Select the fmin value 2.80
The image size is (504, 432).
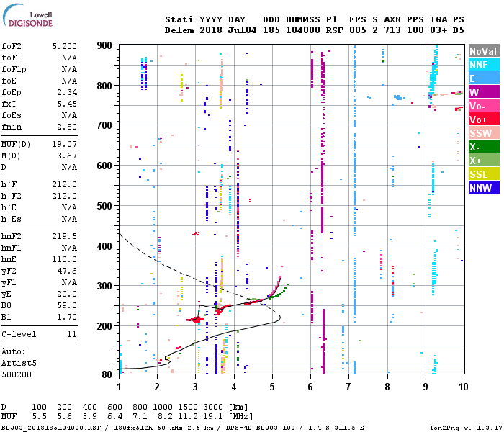[x=67, y=127]
